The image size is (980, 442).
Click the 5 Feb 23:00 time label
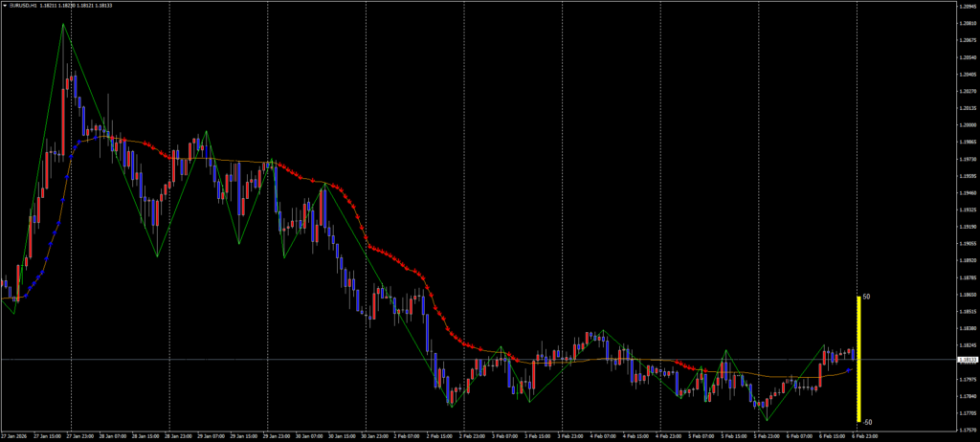tap(768, 435)
